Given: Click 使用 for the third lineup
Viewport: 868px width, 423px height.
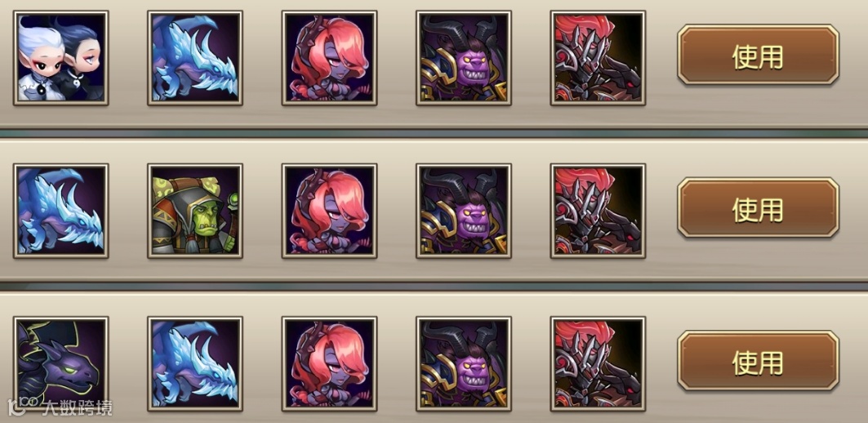Looking at the screenshot, I should click(758, 361).
